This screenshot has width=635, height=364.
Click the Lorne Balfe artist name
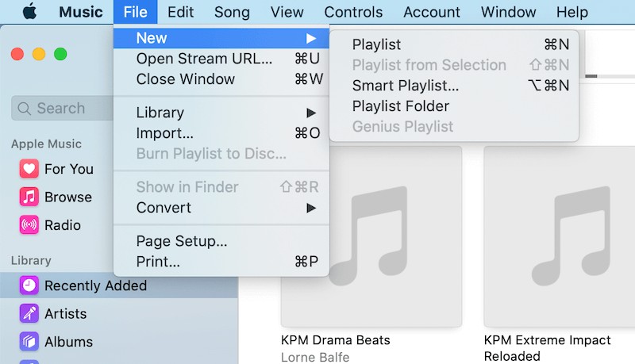point(315,357)
